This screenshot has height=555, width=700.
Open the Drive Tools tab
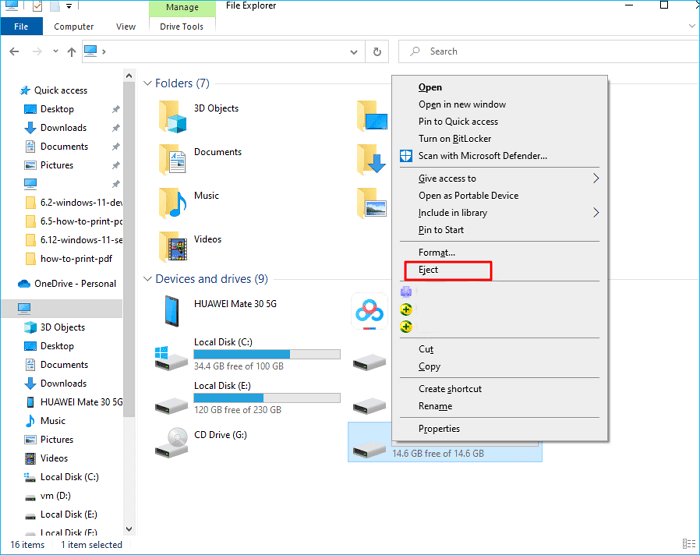point(182,26)
